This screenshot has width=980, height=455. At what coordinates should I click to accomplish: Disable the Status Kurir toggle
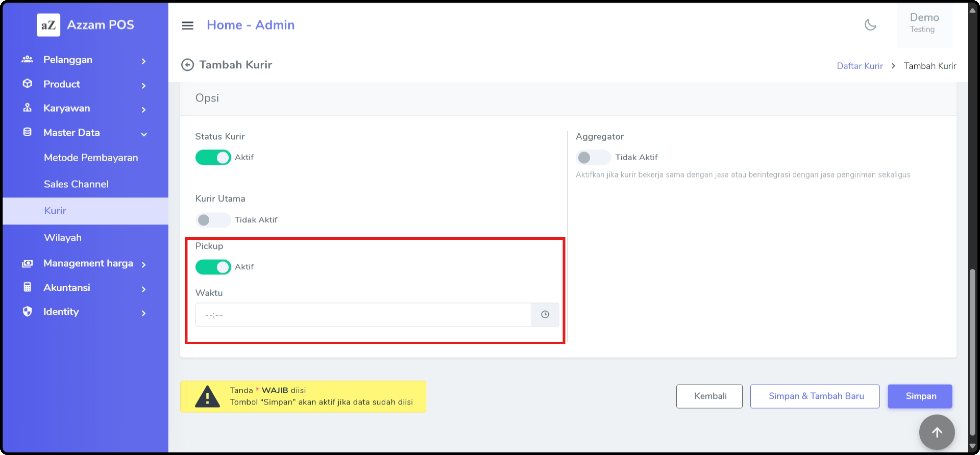(213, 157)
